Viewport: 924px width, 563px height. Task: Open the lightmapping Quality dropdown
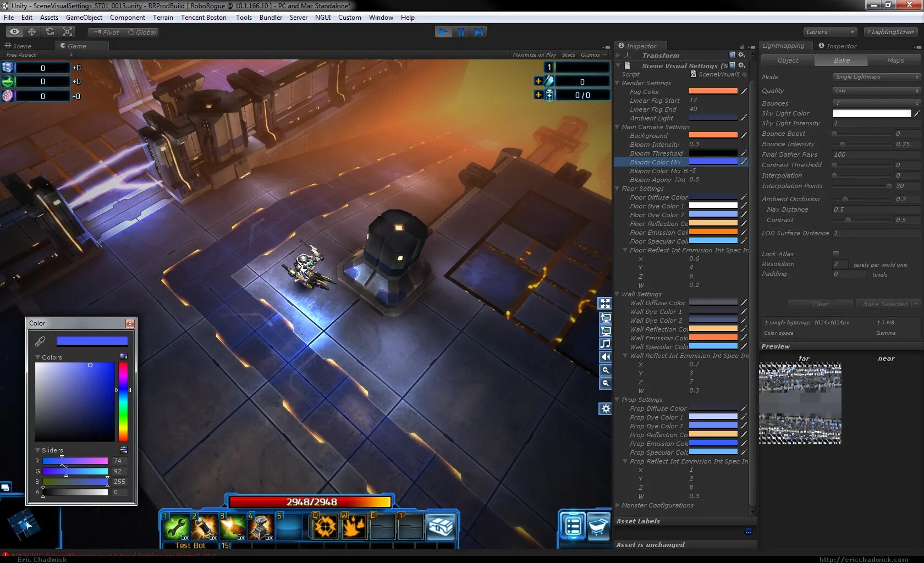pyautogui.click(x=876, y=91)
